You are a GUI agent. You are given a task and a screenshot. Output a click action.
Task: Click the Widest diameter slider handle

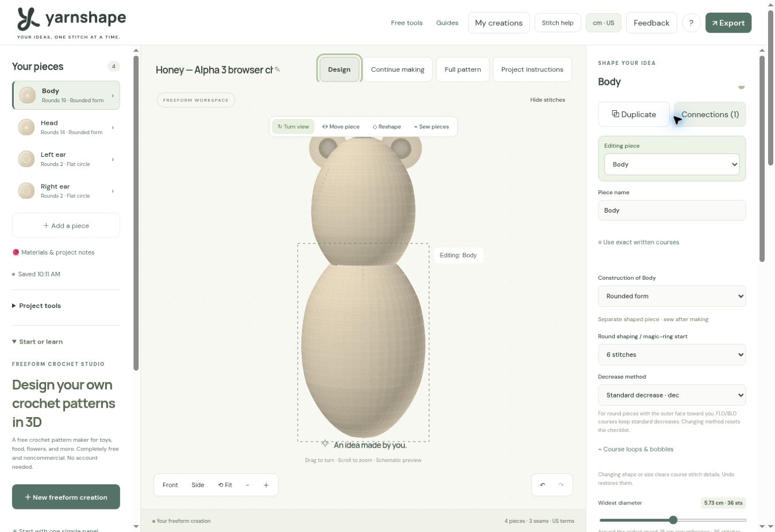pyautogui.click(x=673, y=520)
